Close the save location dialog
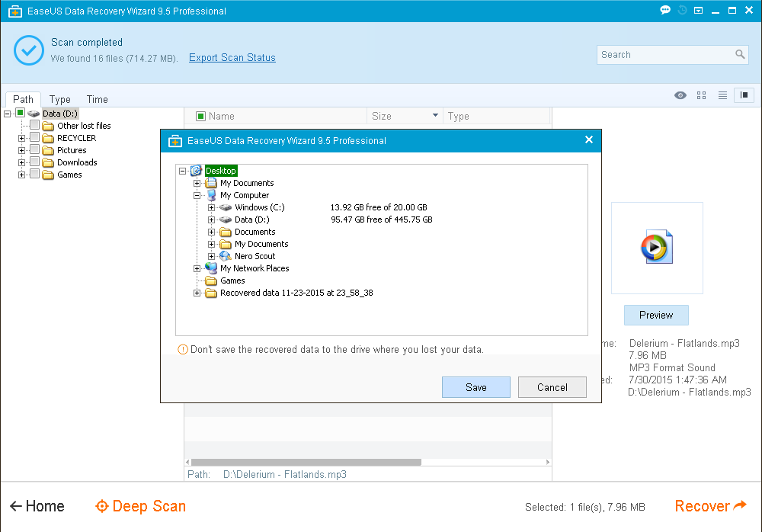Image resolution: width=762 pixels, height=532 pixels. click(588, 140)
